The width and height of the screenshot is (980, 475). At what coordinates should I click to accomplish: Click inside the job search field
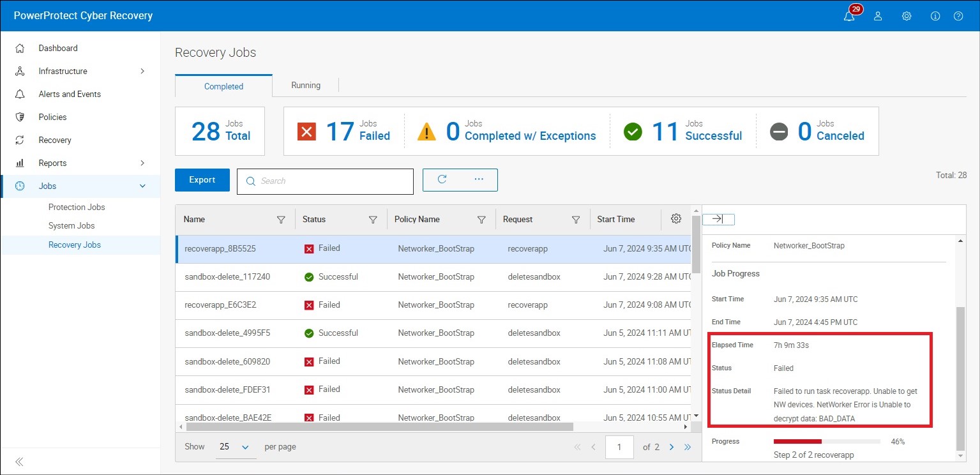click(325, 181)
